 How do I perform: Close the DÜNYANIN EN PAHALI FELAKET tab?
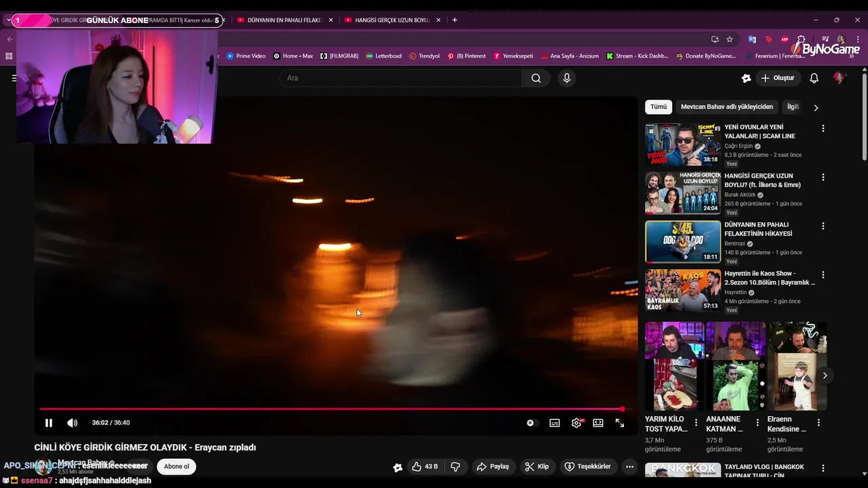331,20
